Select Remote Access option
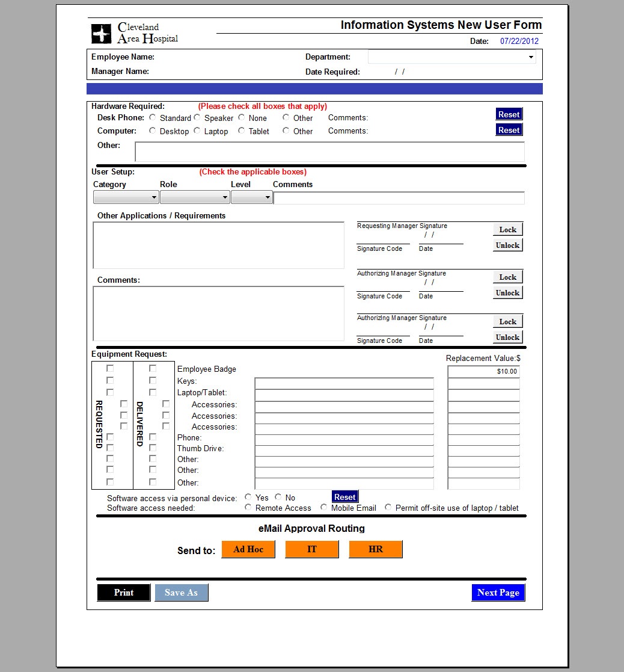The image size is (624, 672). 248,507
